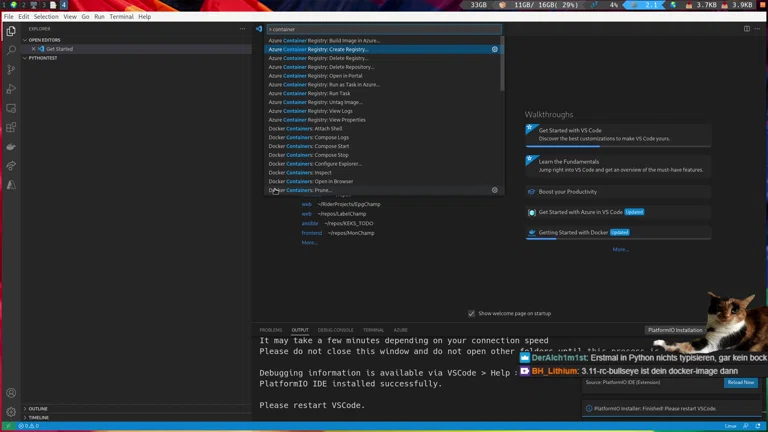The image size is (768, 432).
Task: Click the Manage gear icon in activity bar
Action: 11,411
